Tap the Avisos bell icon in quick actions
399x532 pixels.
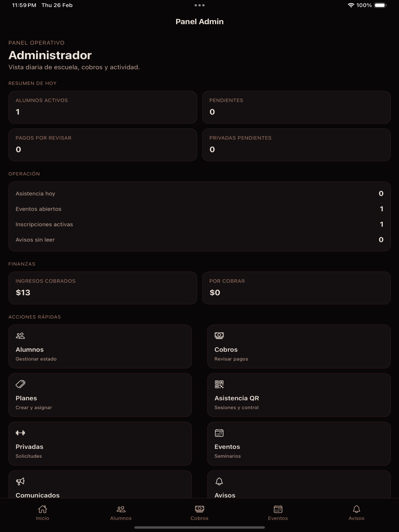click(x=219, y=482)
